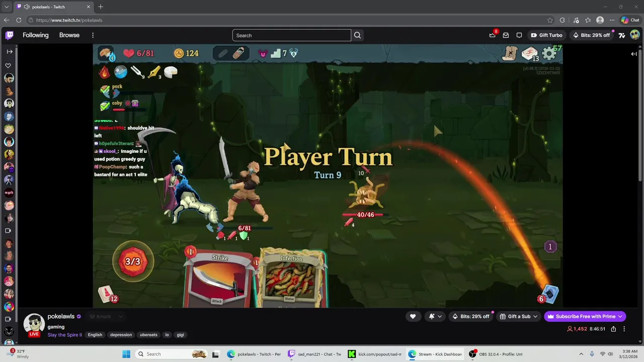
Task: Expand the left channels sidebar
Action: coord(9,51)
